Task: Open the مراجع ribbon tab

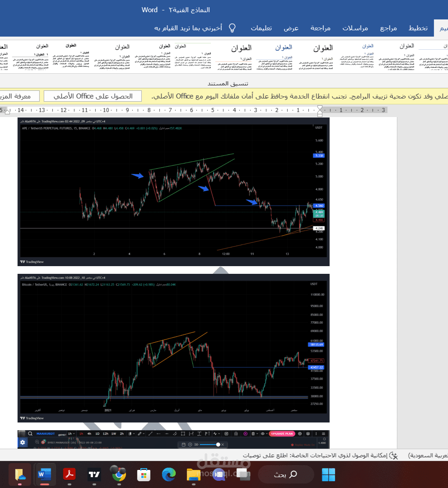Action: click(388, 28)
